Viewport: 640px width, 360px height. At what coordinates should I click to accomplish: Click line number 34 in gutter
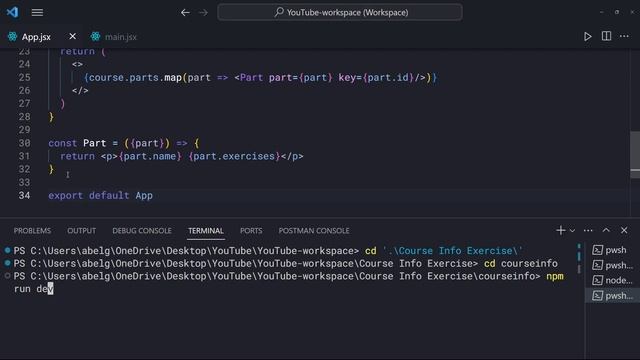[24, 196]
